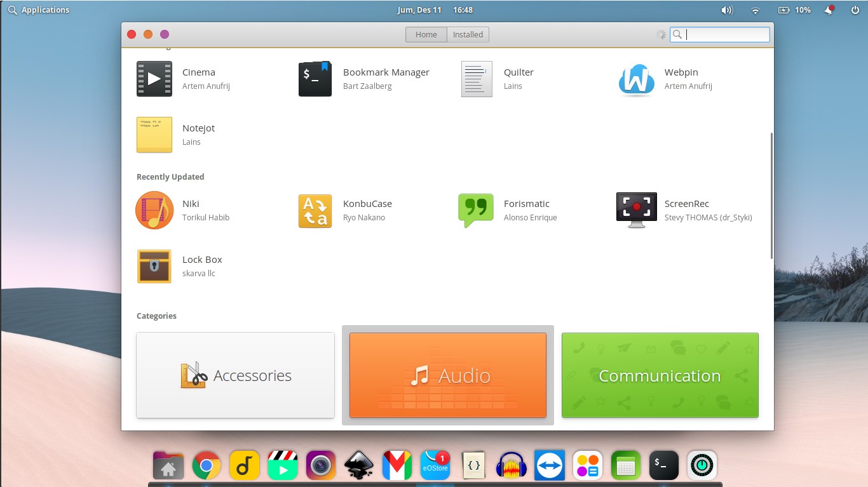
Task: Select the ScreenRec app title
Action: click(x=687, y=204)
